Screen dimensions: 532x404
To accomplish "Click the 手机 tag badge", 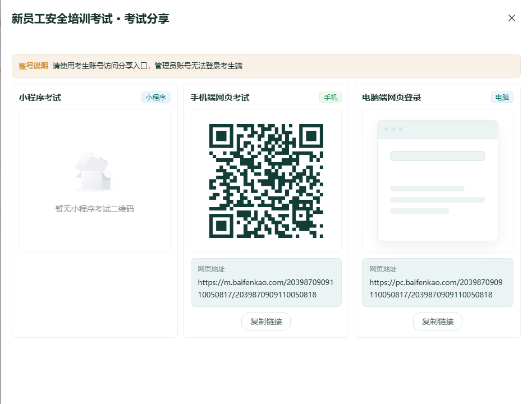I will pyautogui.click(x=331, y=98).
